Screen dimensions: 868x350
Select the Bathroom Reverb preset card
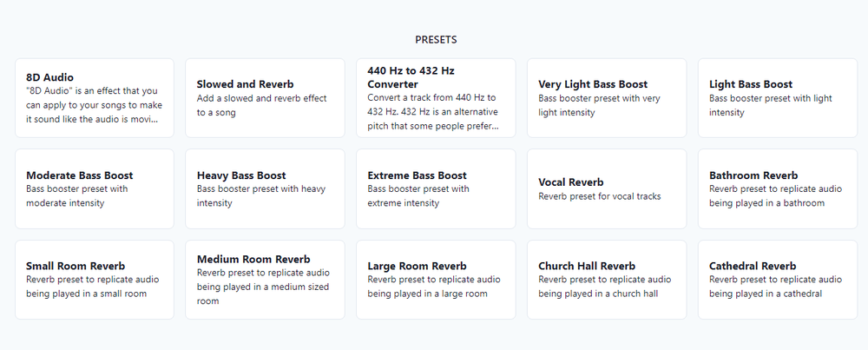coord(778,188)
